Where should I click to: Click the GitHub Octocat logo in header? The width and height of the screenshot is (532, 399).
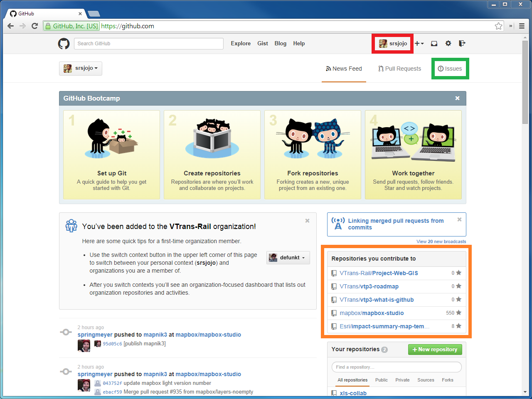pyautogui.click(x=64, y=44)
